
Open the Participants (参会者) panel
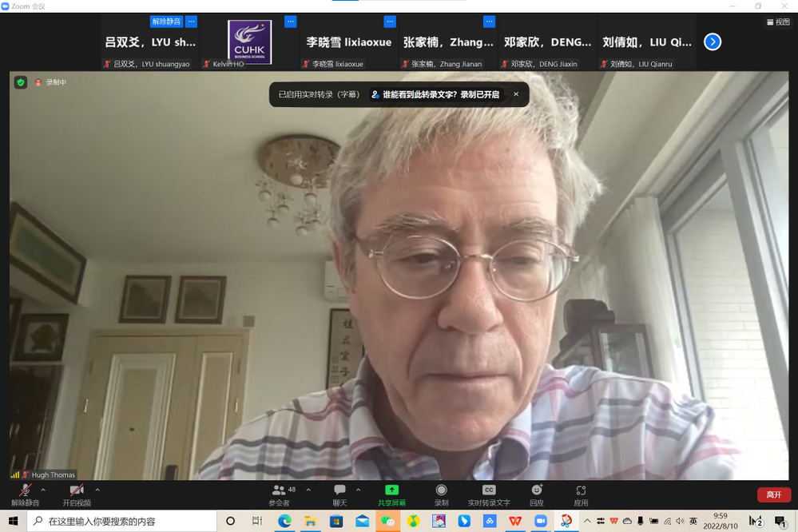coord(279,490)
